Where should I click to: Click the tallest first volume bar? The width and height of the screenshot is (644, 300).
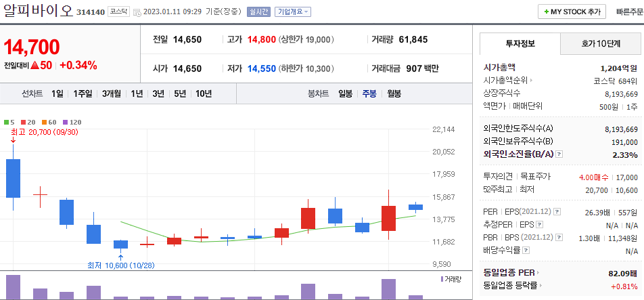[13, 287]
